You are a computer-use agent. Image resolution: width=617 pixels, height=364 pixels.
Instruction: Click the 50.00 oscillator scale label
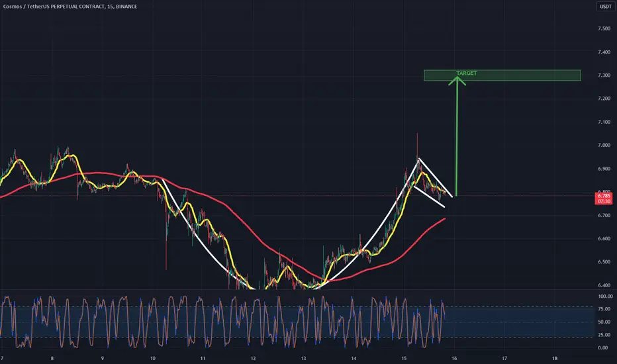[x=604, y=322]
